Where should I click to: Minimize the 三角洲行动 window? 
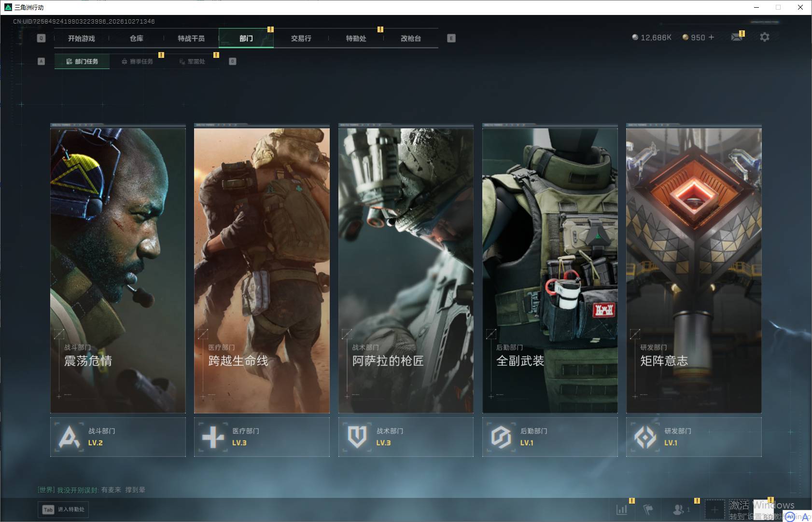pyautogui.click(x=756, y=7)
